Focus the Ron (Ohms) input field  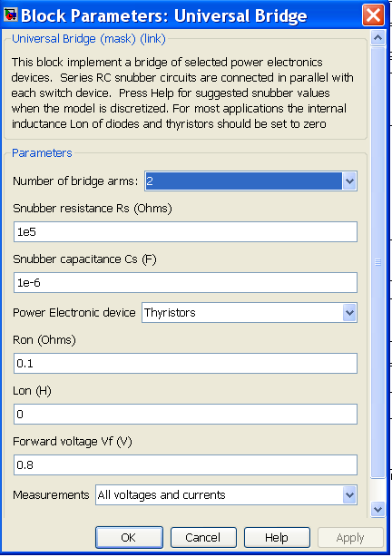185,364
